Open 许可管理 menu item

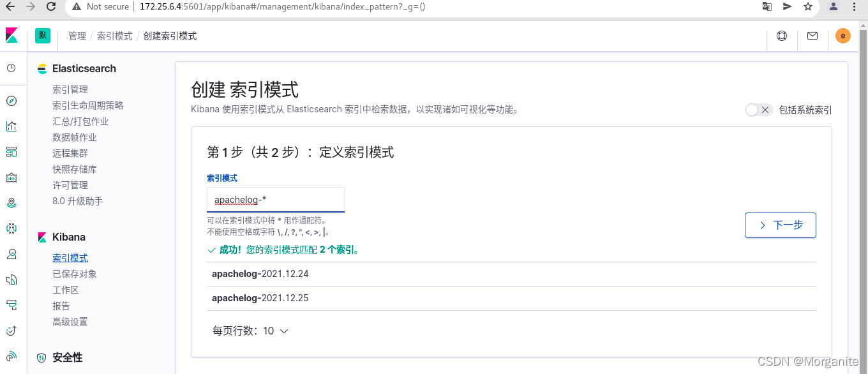click(x=70, y=185)
